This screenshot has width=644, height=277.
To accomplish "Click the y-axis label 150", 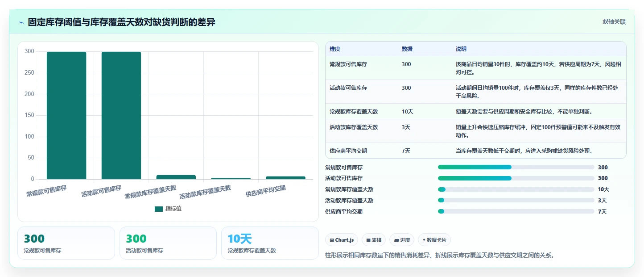I will pos(29,115).
